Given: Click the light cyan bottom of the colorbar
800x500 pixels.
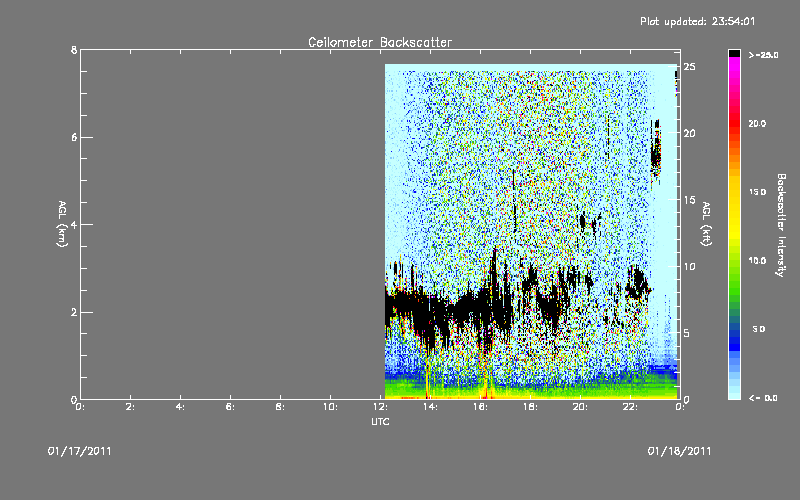Looking at the screenshot, I should tap(734, 394).
